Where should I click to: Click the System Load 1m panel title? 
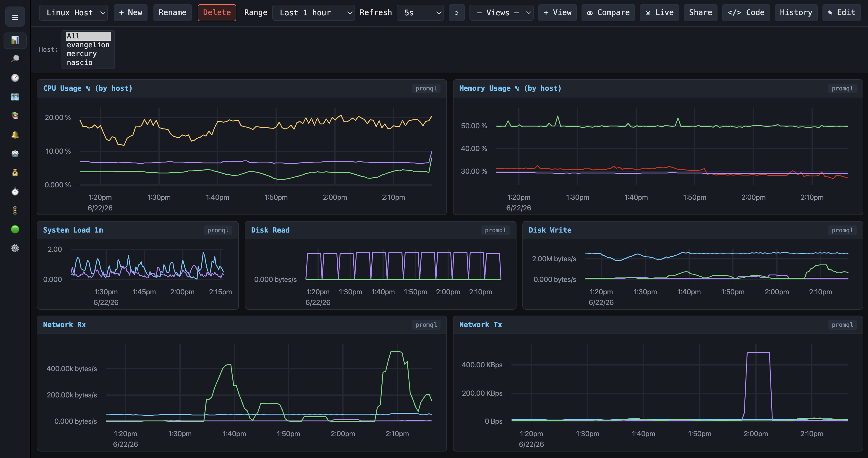point(73,230)
